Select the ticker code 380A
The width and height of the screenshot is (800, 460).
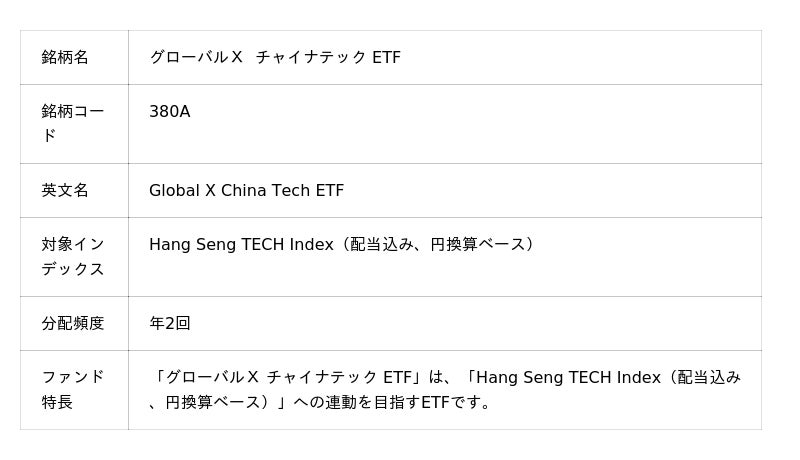pos(169,112)
